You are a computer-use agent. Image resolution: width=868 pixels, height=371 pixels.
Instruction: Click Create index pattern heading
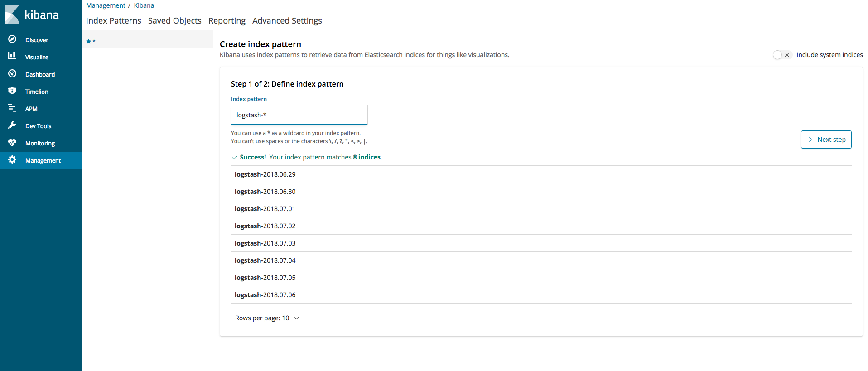tap(260, 44)
